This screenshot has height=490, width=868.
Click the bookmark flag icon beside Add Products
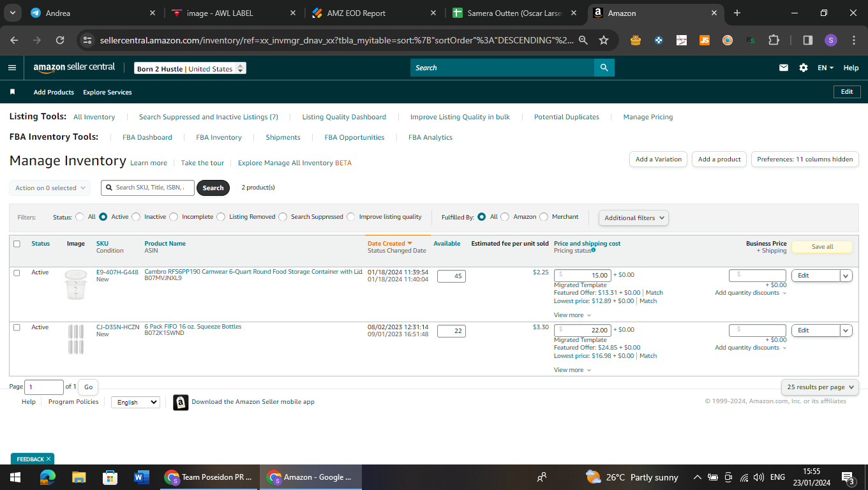pos(12,92)
